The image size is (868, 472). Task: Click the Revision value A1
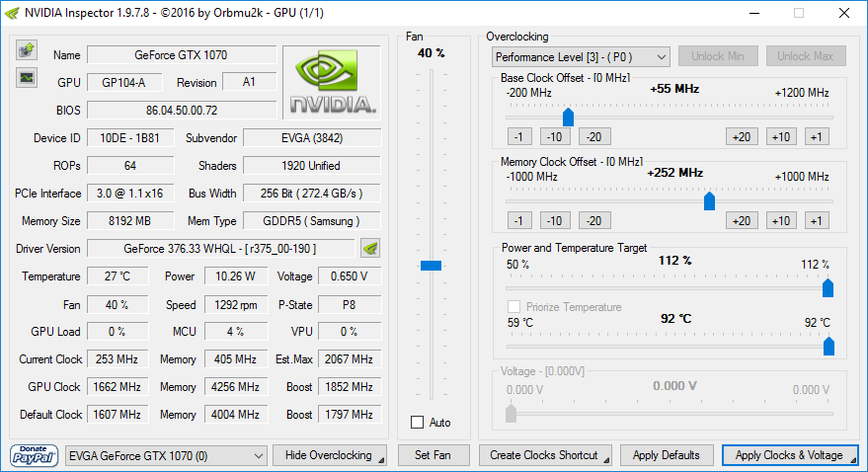(249, 82)
